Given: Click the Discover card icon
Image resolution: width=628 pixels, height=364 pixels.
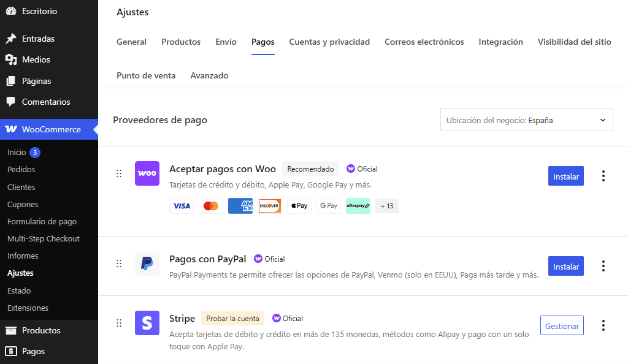Looking at the screenshot, I should [x=270, y=206].
